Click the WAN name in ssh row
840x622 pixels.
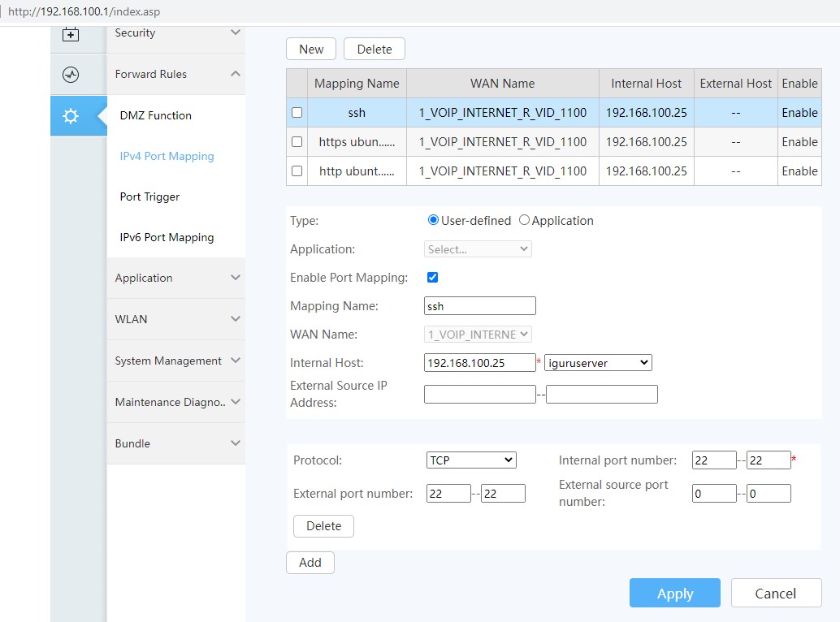(503, 112)
